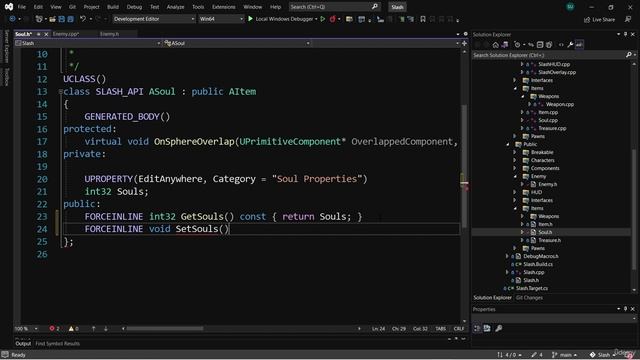The image size is (640, 360).
Task: Collapse All in Solution Explorer toolbar
Action: click(540, 44)
